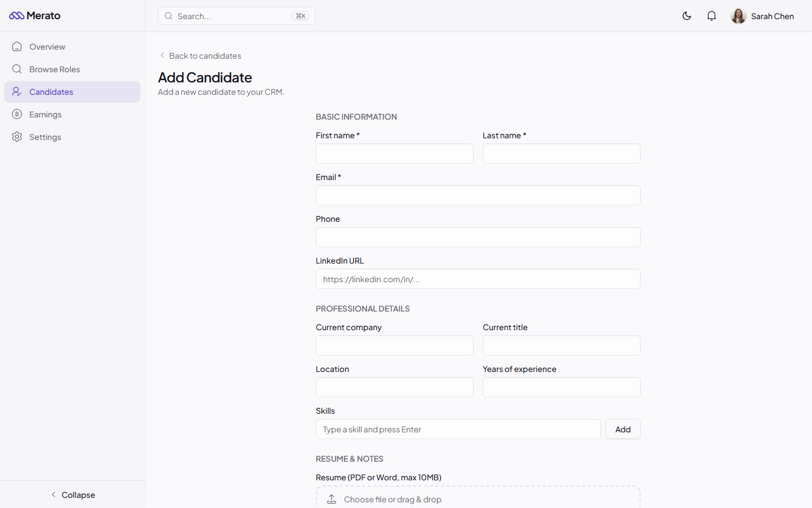Open Earnings via the dollar icon
The height and width of the screenshot is (508, 812).
point(17,114)
